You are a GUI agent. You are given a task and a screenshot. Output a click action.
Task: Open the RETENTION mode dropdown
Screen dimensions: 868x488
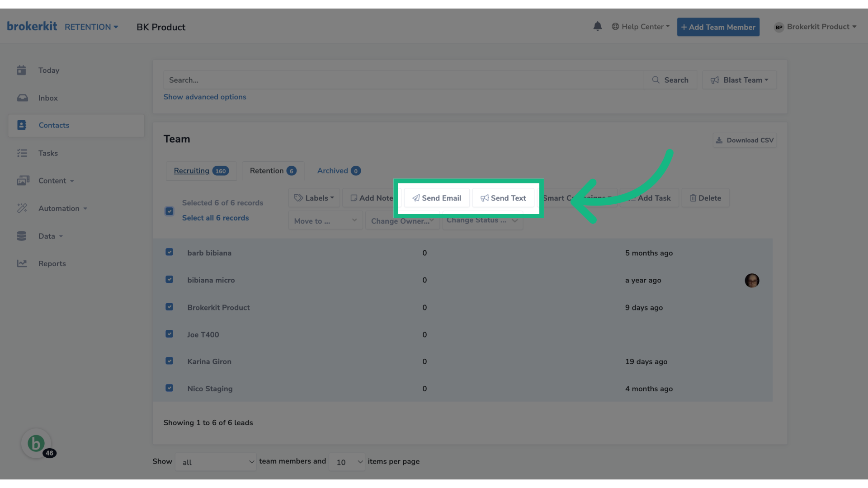91,27
